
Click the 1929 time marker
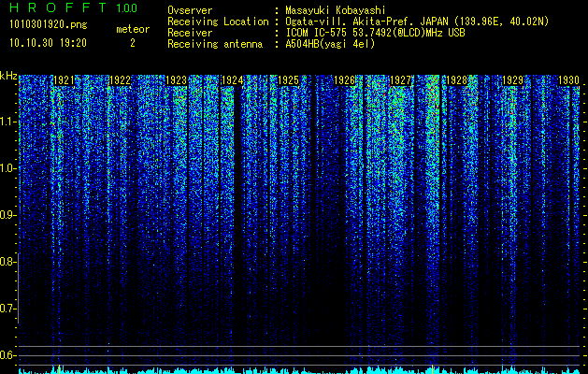512,80
